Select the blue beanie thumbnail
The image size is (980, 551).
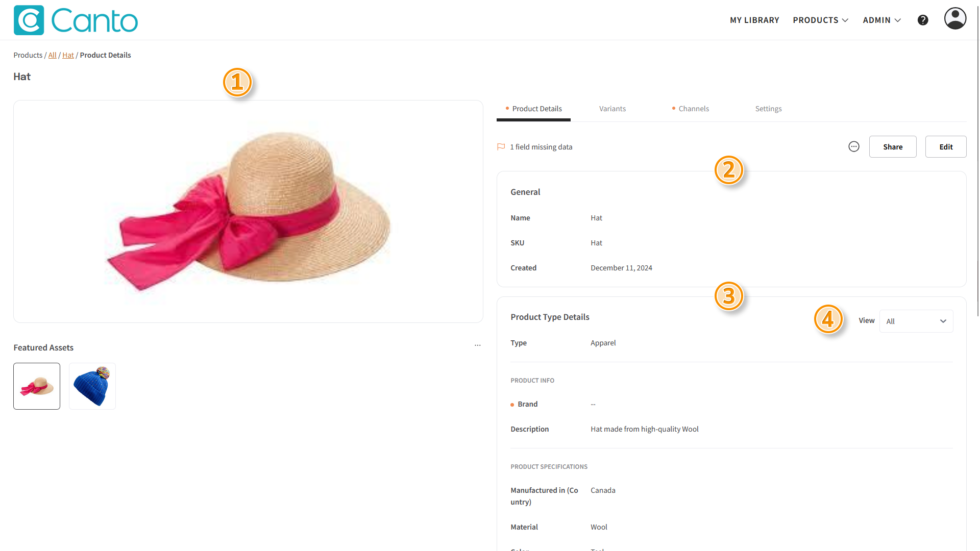92,386
